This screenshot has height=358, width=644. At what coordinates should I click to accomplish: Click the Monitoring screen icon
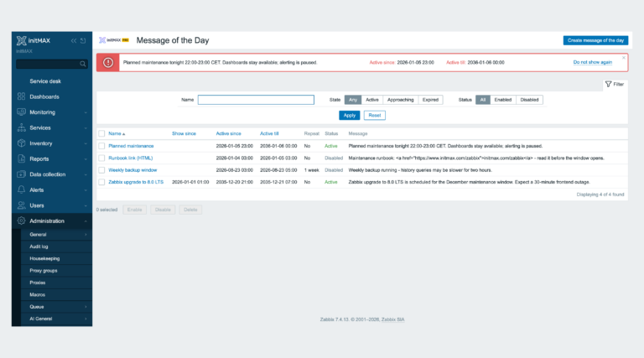click(x=21, y=112)
